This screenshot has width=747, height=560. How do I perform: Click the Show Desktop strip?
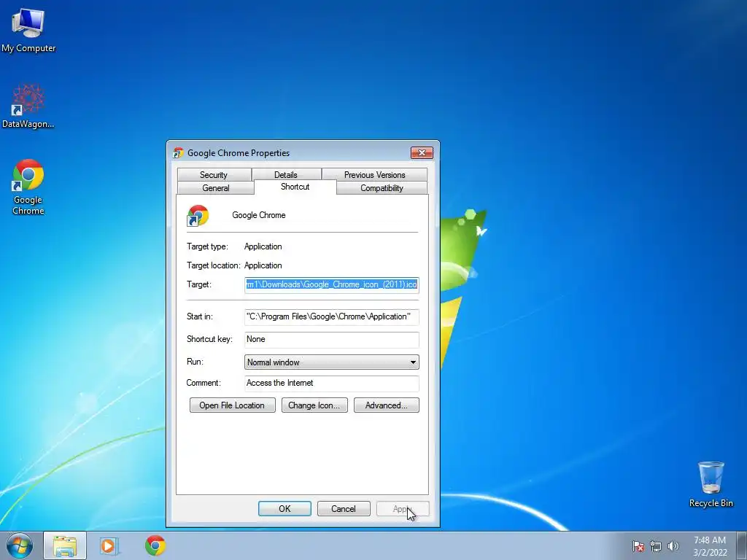click(x=741, y=545)
